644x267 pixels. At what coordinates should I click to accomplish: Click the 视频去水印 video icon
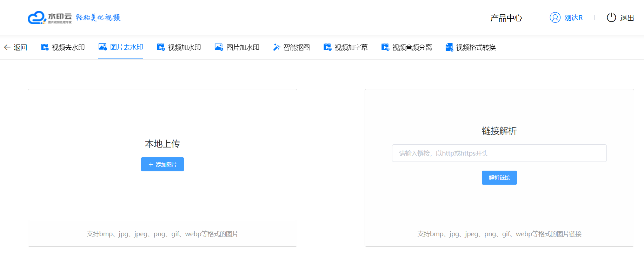45,47
